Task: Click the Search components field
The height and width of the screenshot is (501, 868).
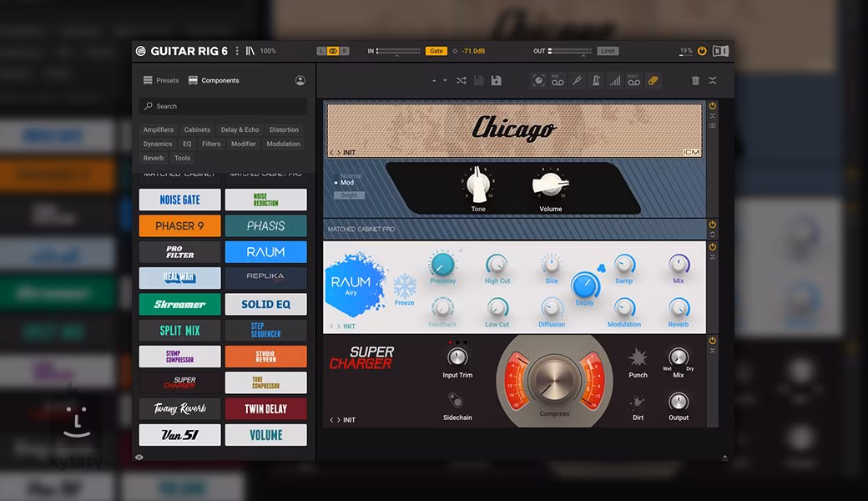Action: tap(223, 106)
